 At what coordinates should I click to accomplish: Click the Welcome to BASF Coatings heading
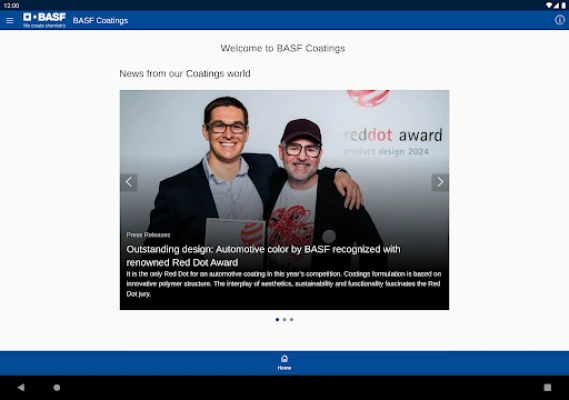click(x=283, y=48)
